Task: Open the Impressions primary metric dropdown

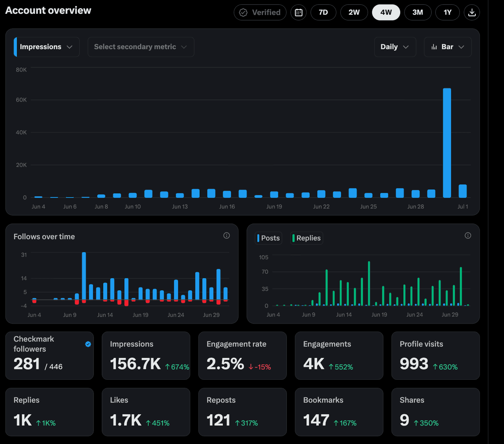Action: click(47, 47)
